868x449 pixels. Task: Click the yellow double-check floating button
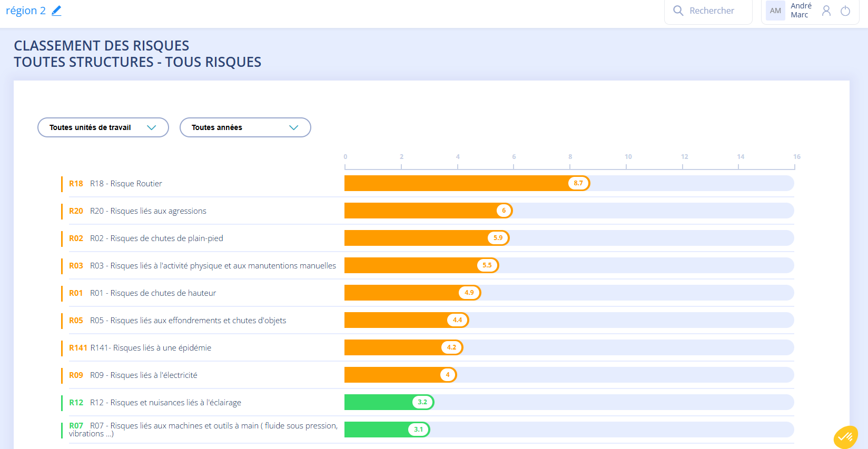[x=846, y=437]
